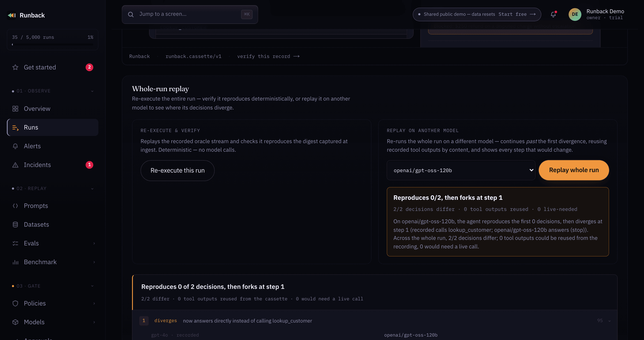
Task: Click the Benchmark bar chart icon
Action: pyautogui.click(x=15, y=262)
